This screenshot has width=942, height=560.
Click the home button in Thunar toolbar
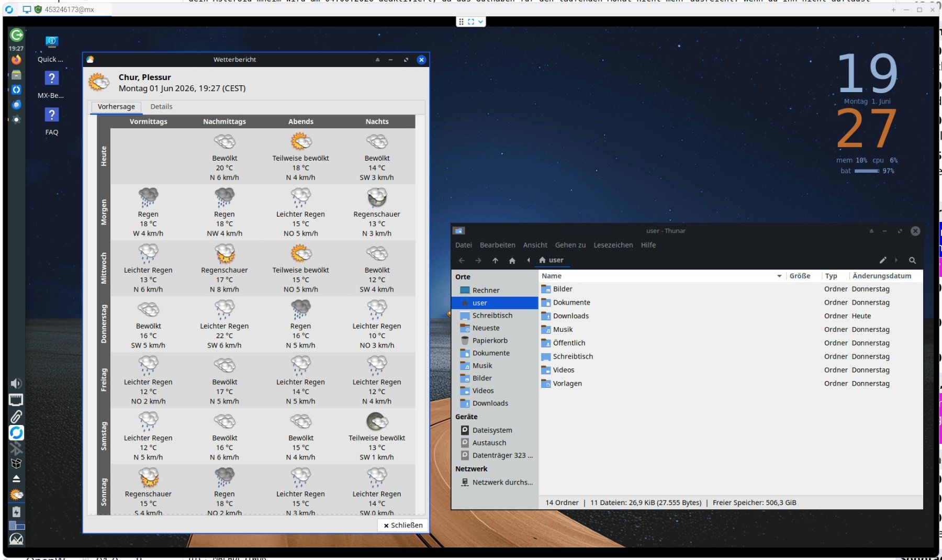tap(512, 261)
